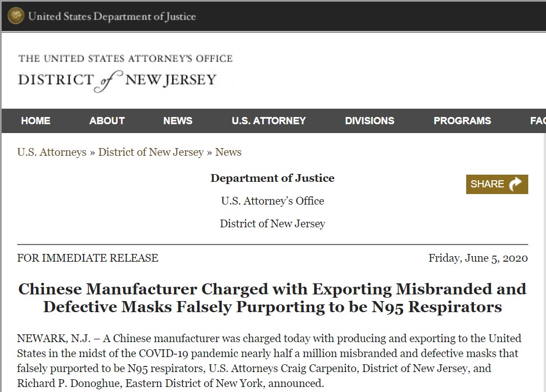Click the centered U.S. Attorney's Office text
The width and height of the screenshot is (546, 392).
pyautogui.click(x=272, y=201)
